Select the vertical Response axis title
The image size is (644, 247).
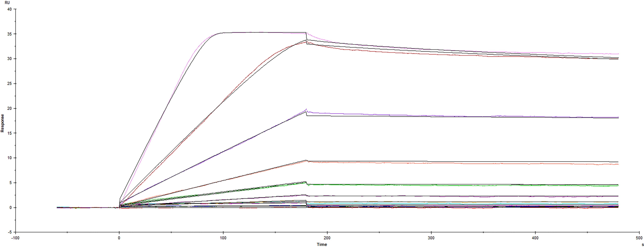(x=2, y=123)
